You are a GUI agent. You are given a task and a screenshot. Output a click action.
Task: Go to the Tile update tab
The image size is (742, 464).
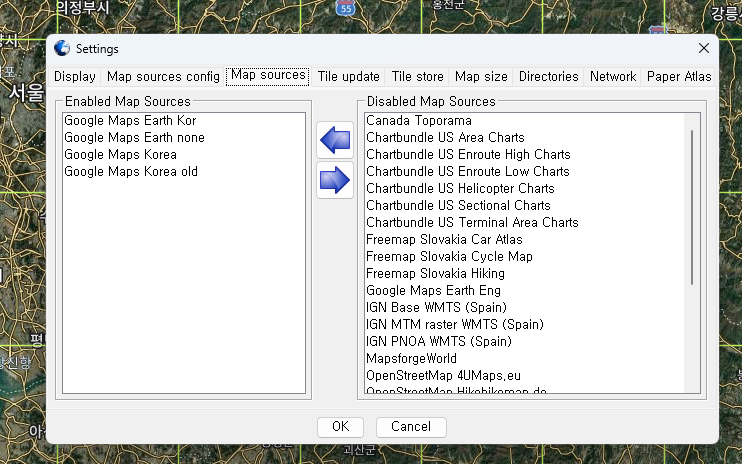point(348,77)
